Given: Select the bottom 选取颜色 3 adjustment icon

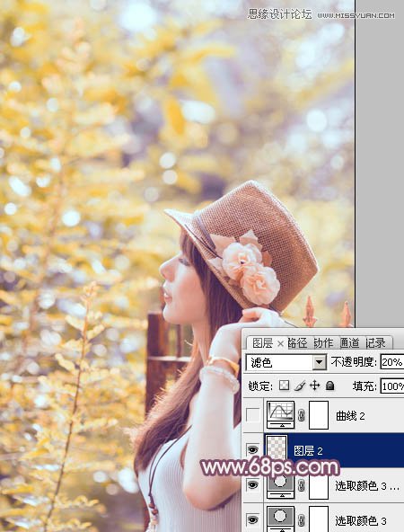Looking at the screenshot, I should 280,519.
